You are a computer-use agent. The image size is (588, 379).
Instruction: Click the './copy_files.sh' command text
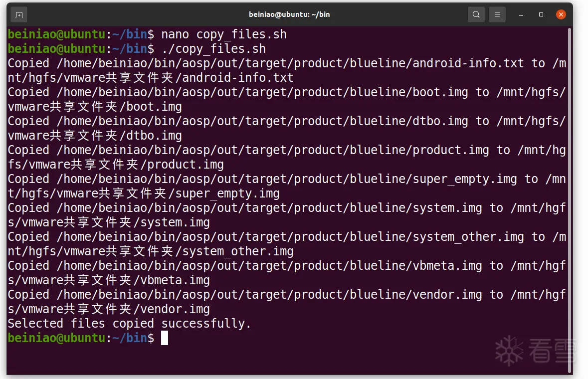pos(213,49)
